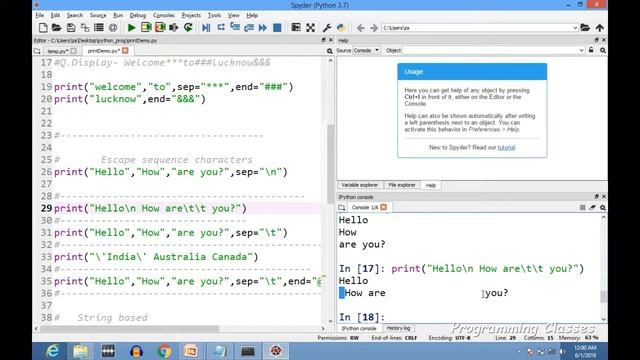Open the File menu

tap(40, 15)
